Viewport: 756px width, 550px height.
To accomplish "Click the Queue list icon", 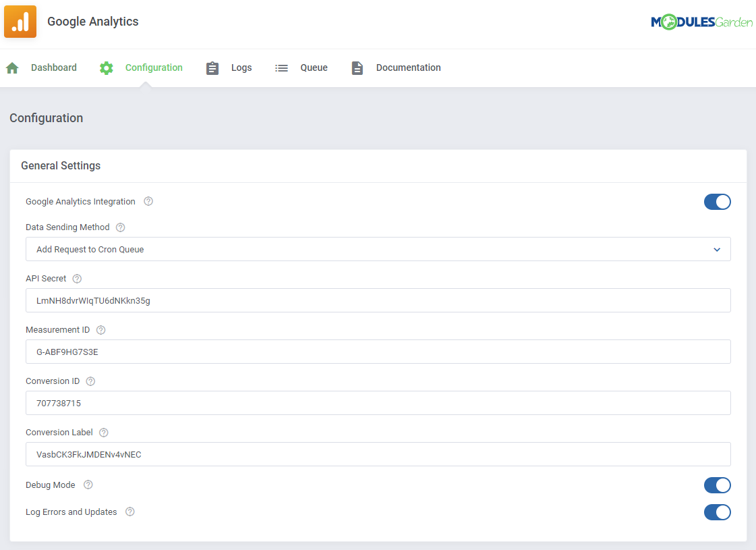I will click(x=282, y=68).
